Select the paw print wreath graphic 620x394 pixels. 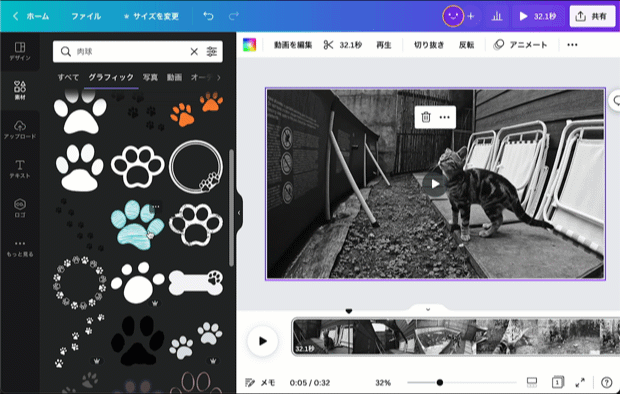[79, 282]
